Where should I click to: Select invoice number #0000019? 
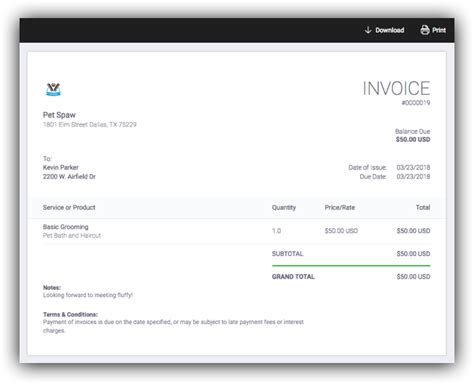[416, 103]
